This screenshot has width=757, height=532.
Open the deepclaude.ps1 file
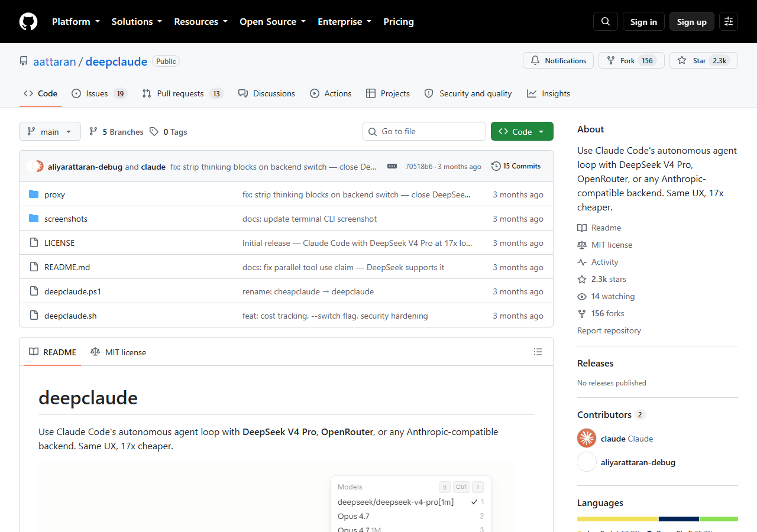point(73,291)
